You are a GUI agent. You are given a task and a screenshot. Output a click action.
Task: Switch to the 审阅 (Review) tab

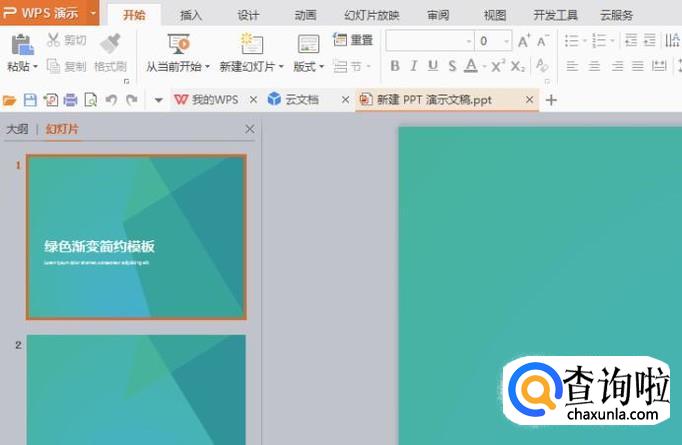pyautogui.click(x=438, y=15)
